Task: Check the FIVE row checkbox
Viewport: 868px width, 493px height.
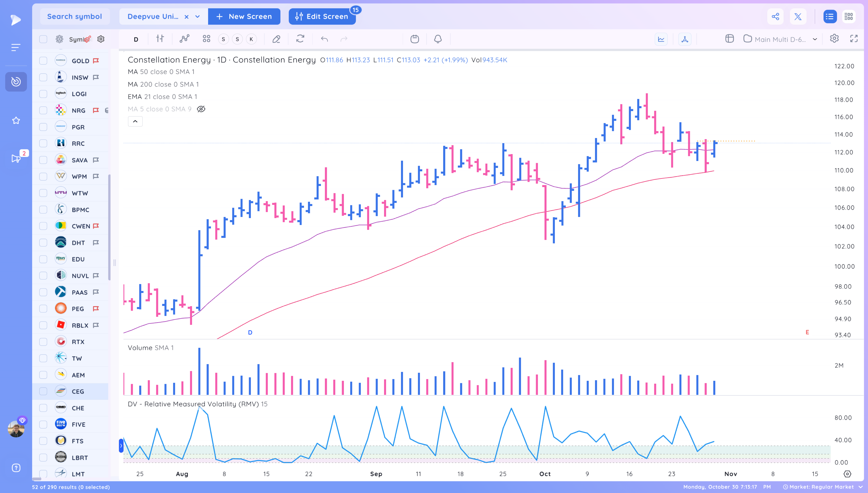Action: pyautogui.click(x=43, y=424)
